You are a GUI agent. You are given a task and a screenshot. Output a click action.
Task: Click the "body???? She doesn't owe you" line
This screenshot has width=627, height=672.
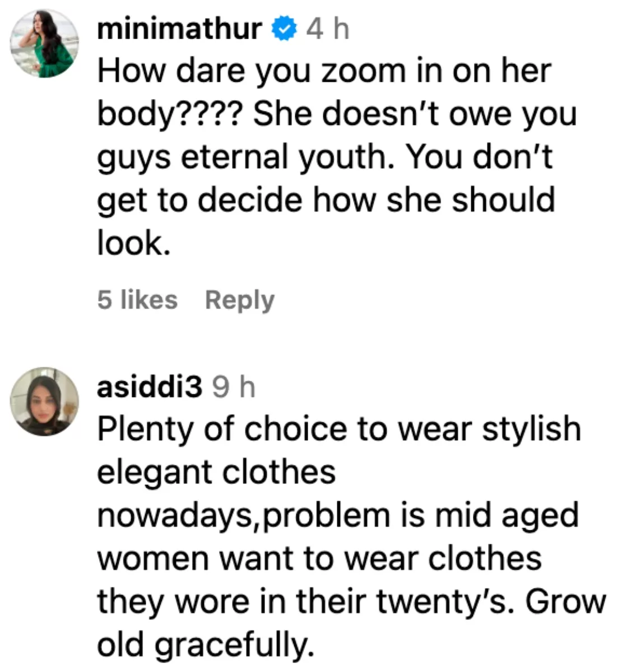(x=336, y=114)
